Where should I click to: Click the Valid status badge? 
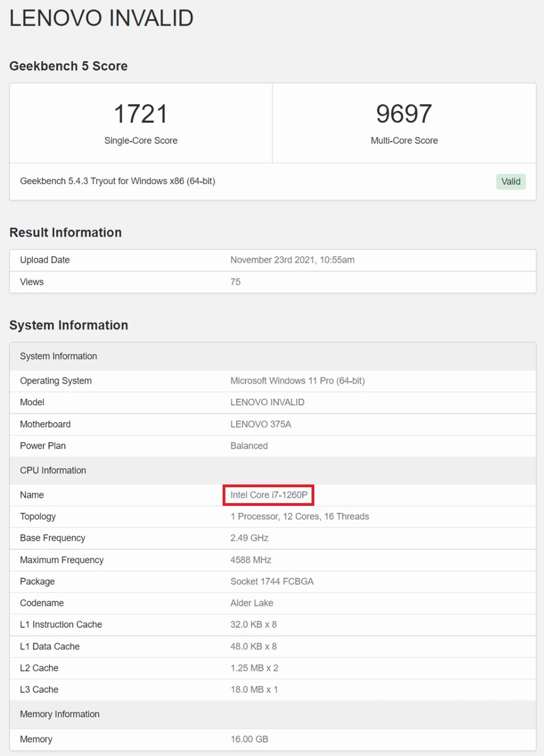511,181
